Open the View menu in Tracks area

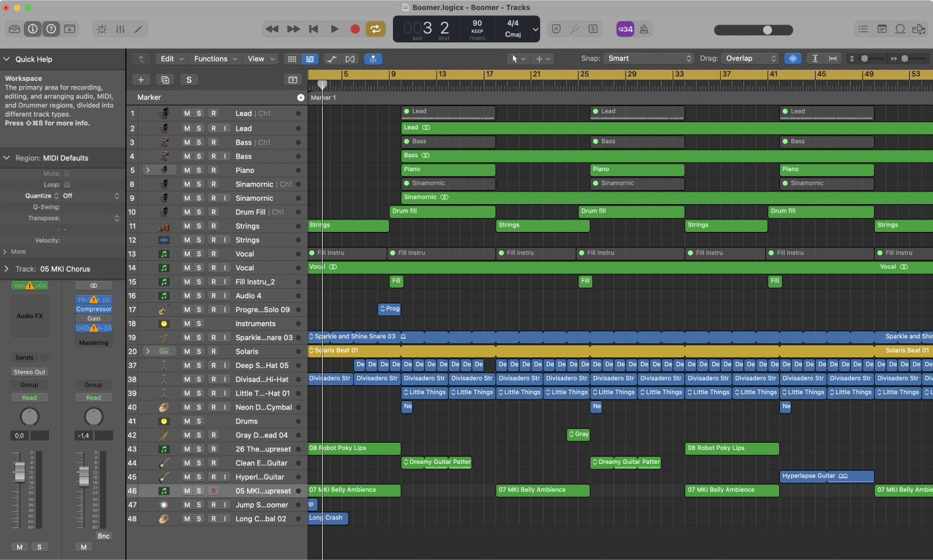(x=260, y=59)
